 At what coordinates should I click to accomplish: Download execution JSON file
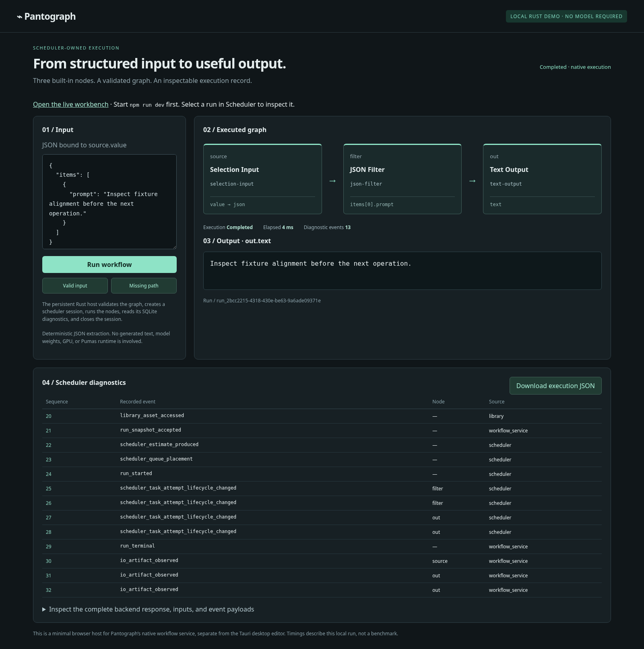point(555,386)
